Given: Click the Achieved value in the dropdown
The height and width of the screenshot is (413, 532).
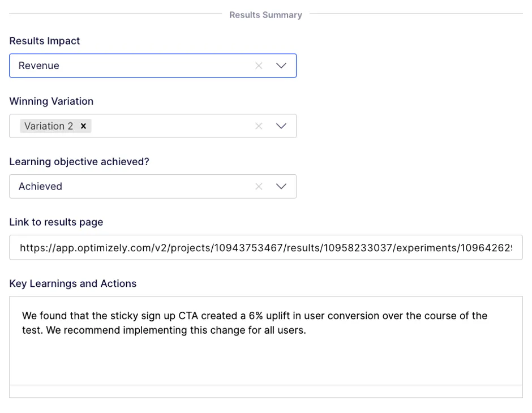Looking at the screenshot, I should tap(40, 187).
